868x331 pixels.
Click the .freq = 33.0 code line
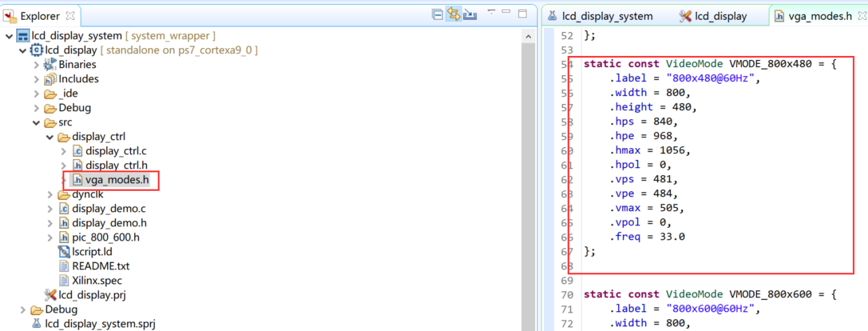647,236
